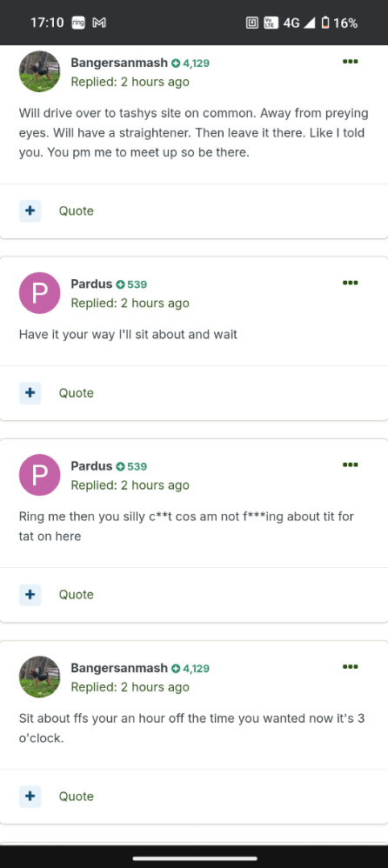Open three-dot menu on Pardus's 'Have it your way' post
The height and width of the screenshot is (868, 388).
(350, 283)
